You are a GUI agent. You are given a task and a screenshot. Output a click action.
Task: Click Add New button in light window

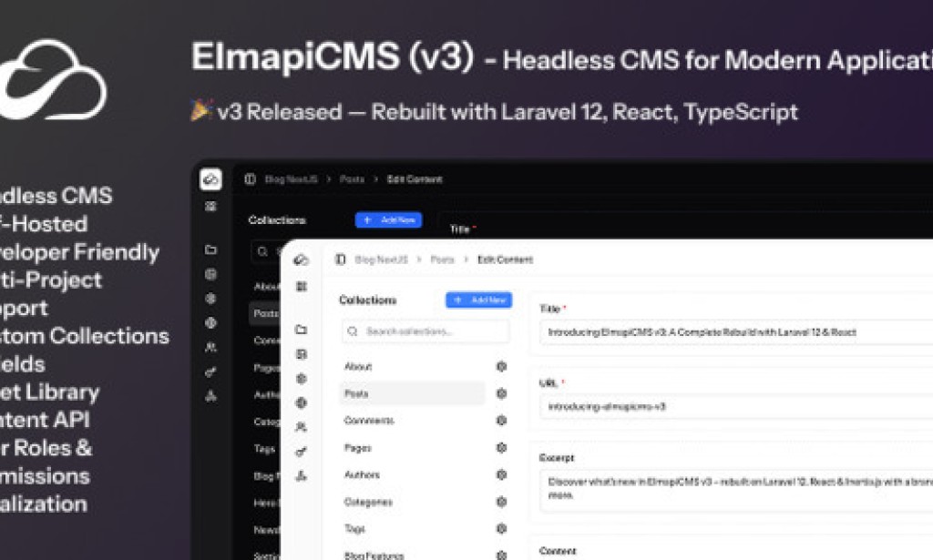click(479, 300)
